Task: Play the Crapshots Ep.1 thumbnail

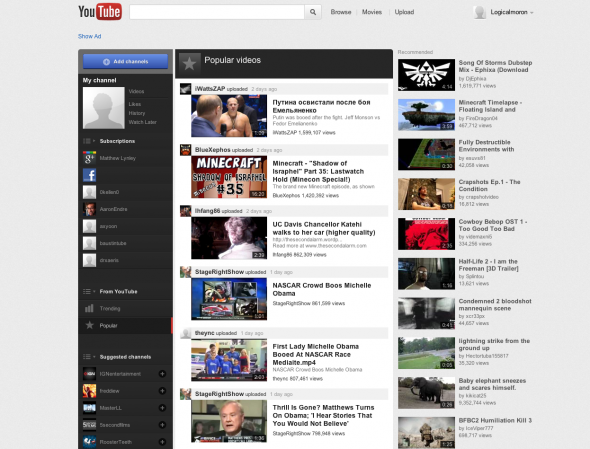Action: click(426, 194)
